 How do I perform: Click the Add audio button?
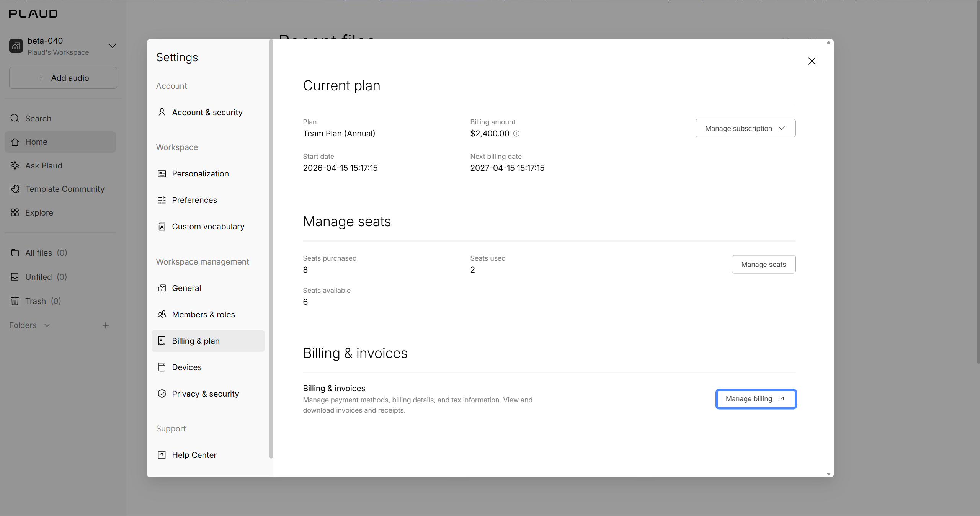[63, 78]
